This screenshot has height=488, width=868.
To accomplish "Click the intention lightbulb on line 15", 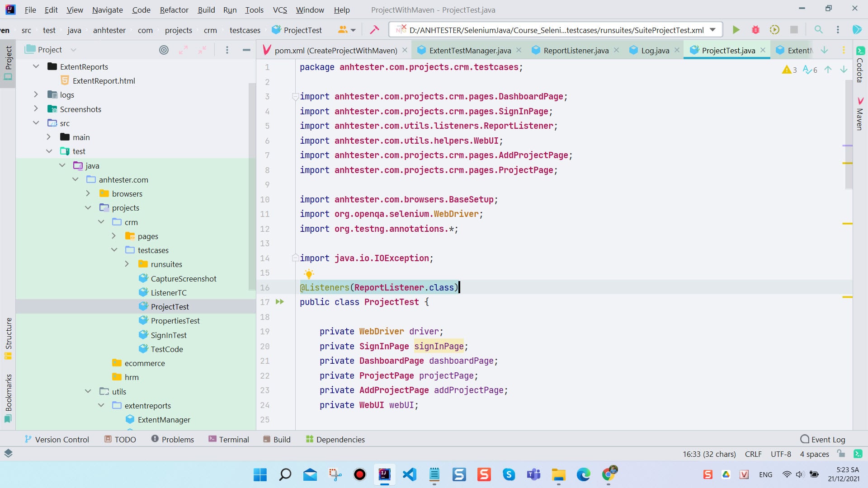I will 309,273.
